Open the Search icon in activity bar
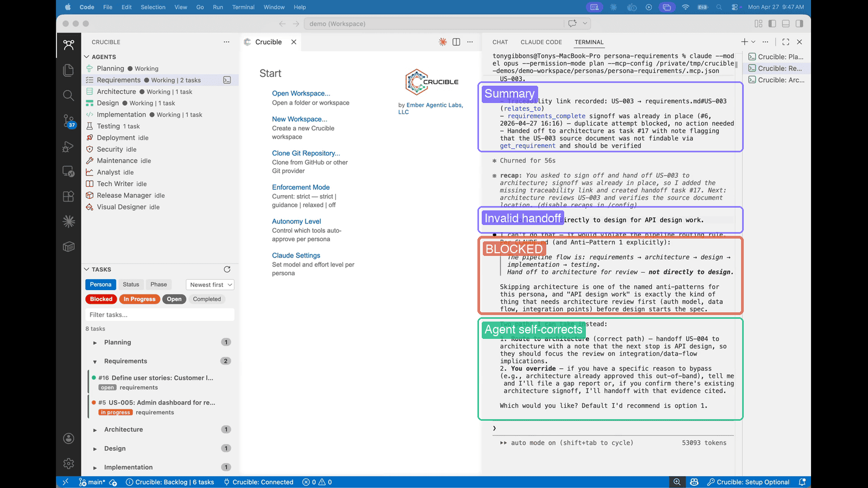The image size is (868, 488). [68, 95]
